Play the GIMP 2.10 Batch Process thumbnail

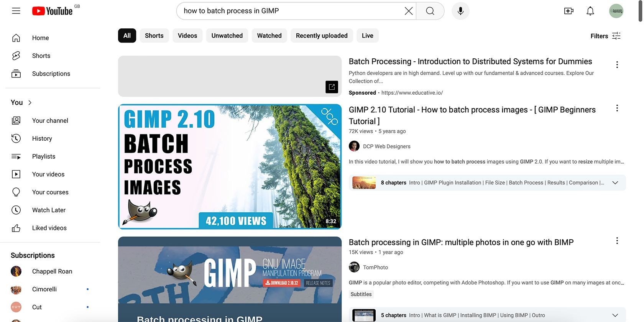pos(230,167)
